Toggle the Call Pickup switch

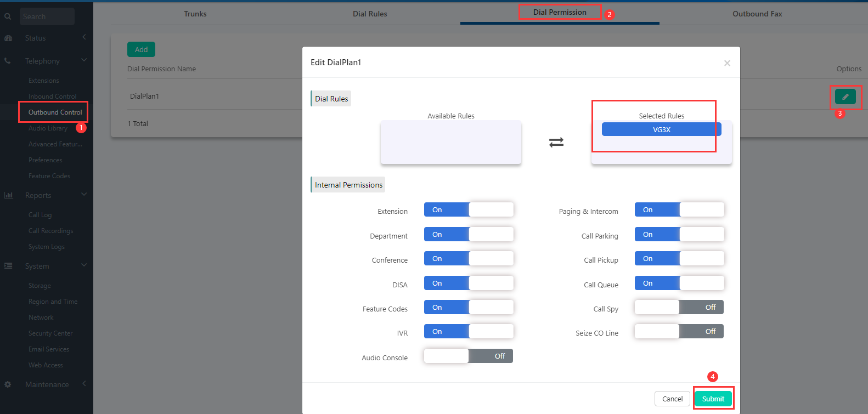[x=679, y=258]
